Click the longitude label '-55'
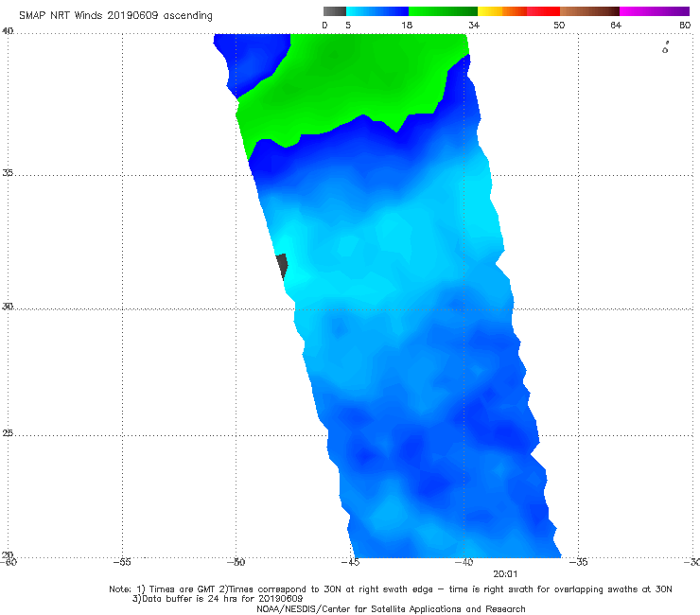Image resolution: width=700 pixels, height=615 pixels. (x=122, y=562)
